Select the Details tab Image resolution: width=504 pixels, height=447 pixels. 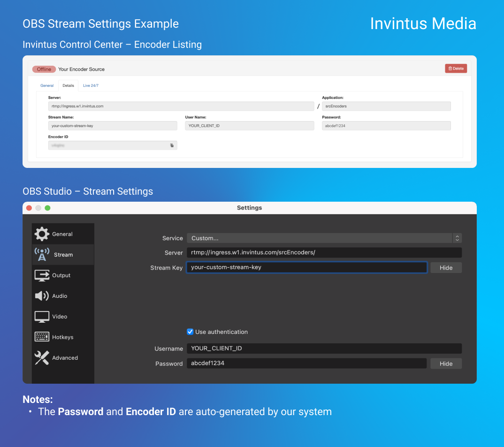pos(68,85)
